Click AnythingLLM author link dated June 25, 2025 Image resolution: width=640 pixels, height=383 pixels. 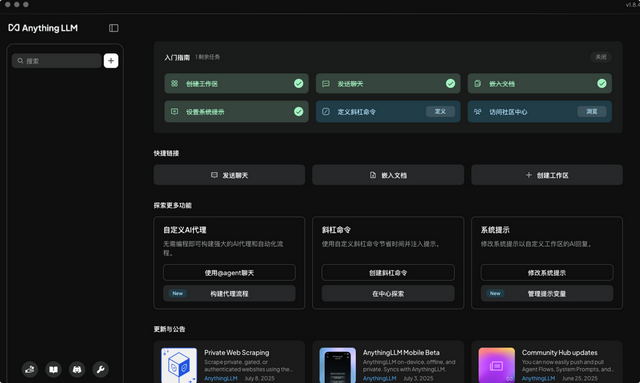tap(538, 379)
